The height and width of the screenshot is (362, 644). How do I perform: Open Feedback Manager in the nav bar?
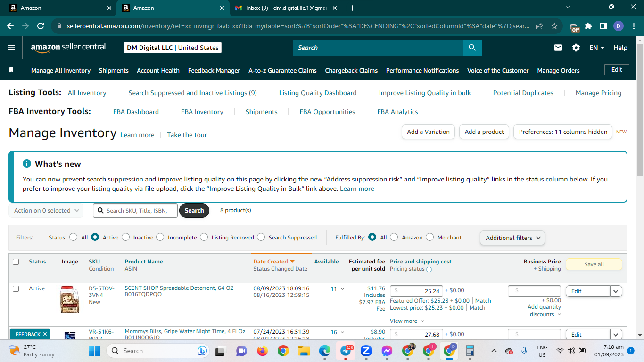tap(214, 70)
